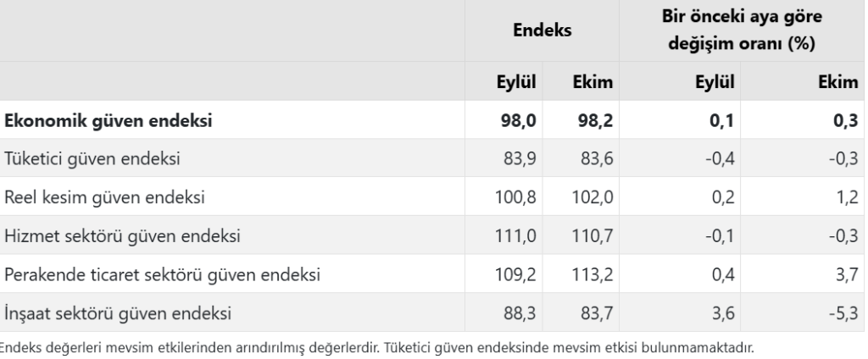The width and height of the screenshot is (868, 359).
Task: Click the 113,2 Perakende ticaret index value
Action: point(591,275)
